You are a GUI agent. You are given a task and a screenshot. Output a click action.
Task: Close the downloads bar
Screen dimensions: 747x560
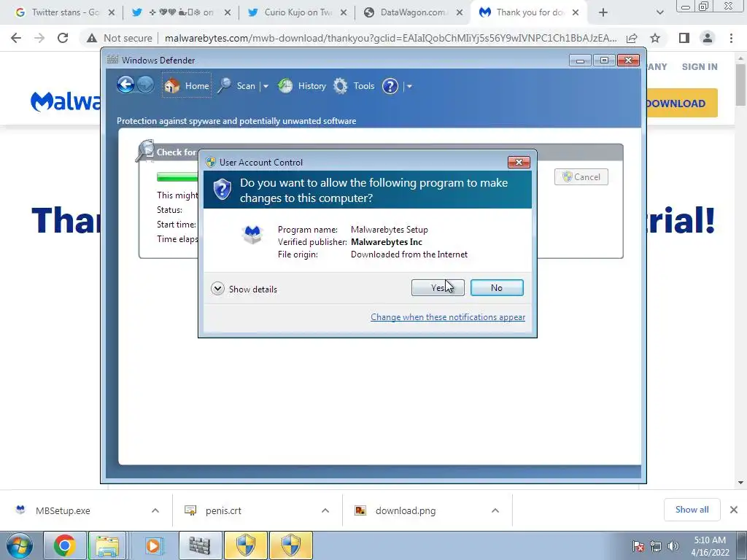click(734, 510)
